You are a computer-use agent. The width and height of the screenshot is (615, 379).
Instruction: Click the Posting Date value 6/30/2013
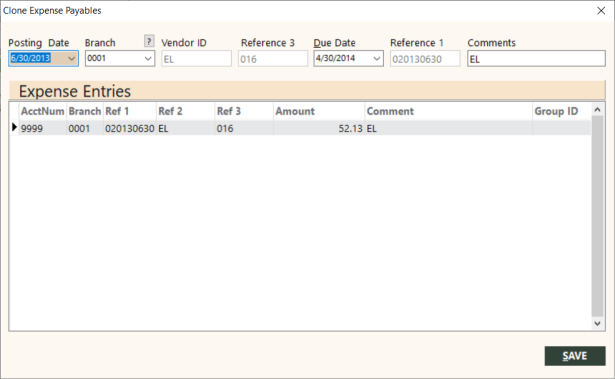[31, 58]
